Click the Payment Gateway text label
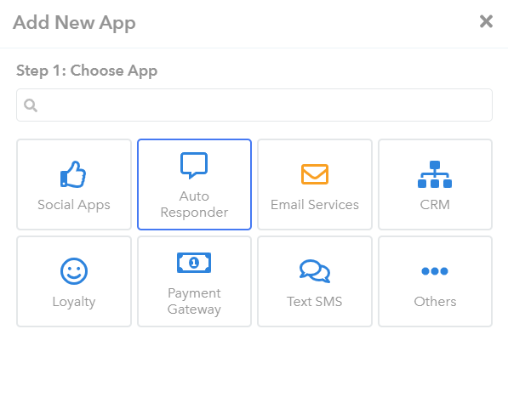Viewport: 508px width, 420px height. [194, 301]
